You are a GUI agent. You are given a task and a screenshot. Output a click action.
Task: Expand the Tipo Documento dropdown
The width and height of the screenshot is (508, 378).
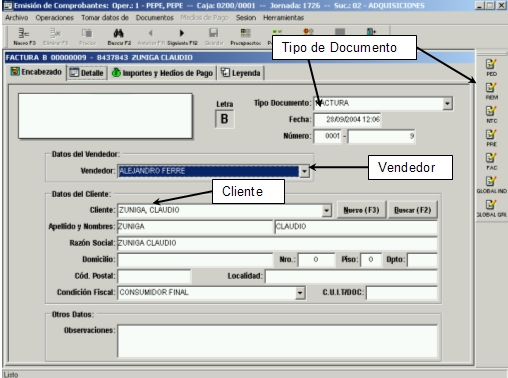pyautogui.click(x=447, y=103)
